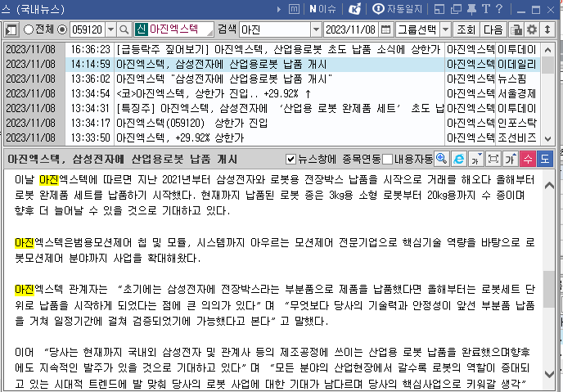Select 14:14:59 삼성전자에 산업용로봇 납품 개시 row
The width and height of the screenshot is (563, 392).
tap(272, 64)
